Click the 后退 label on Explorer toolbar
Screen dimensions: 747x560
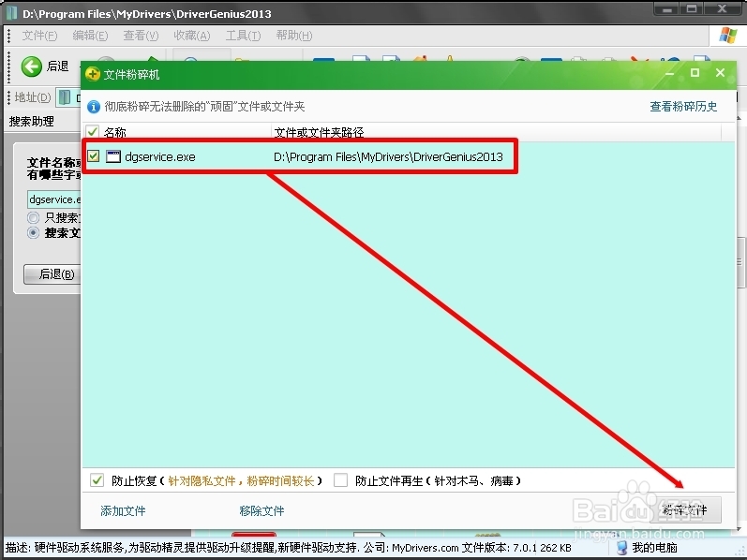click(x=58, y=66)
